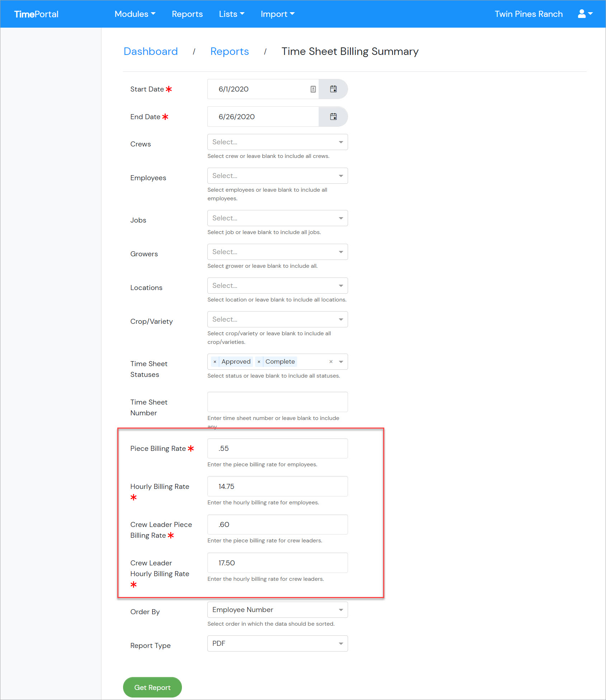Click the Get Report button
The image size is (606, 700).
coord(152,687)
